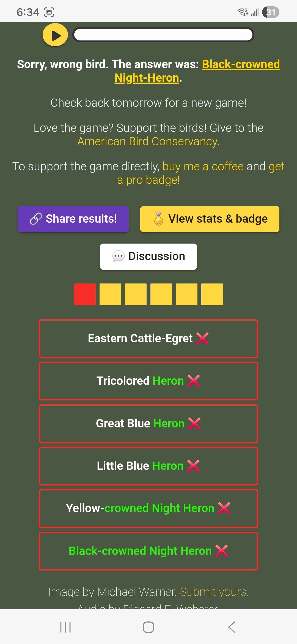Select the Tricolored Heron guess row
The height and width of the screenshot is (644, 297).
[x=148, y=381]
